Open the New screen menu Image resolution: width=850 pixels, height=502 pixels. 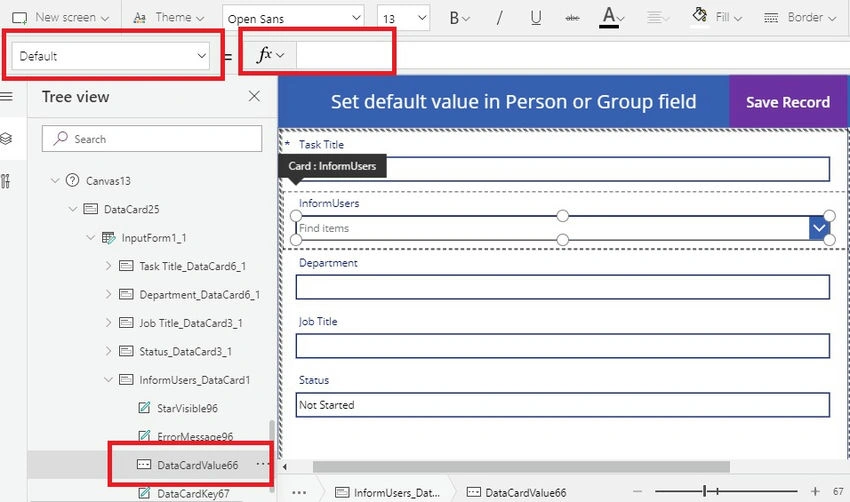tap(60, 17)
